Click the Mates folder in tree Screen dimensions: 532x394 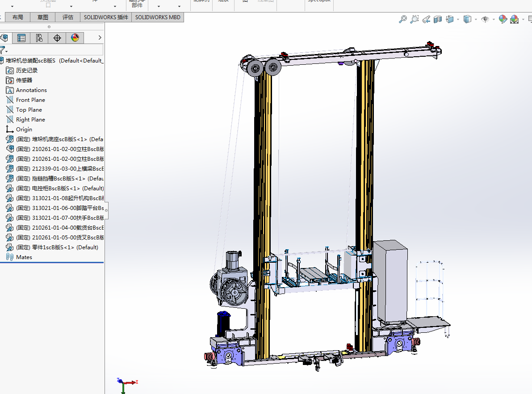pos(24,257)
